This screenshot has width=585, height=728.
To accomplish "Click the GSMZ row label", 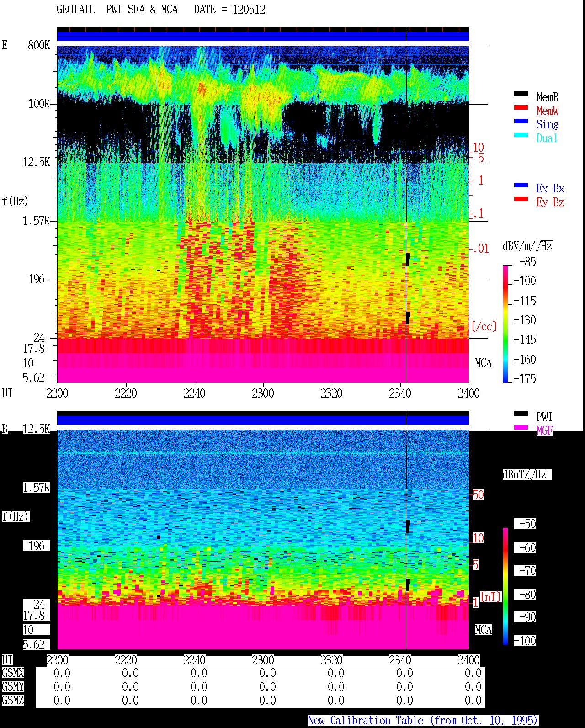I will [13, 701].
